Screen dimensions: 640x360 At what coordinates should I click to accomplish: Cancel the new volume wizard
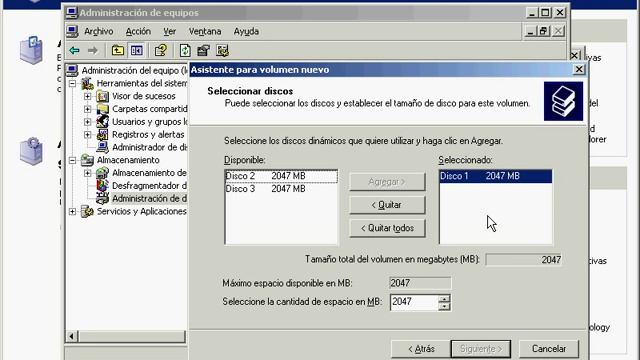pyautogui.click(x=549, y=349)
